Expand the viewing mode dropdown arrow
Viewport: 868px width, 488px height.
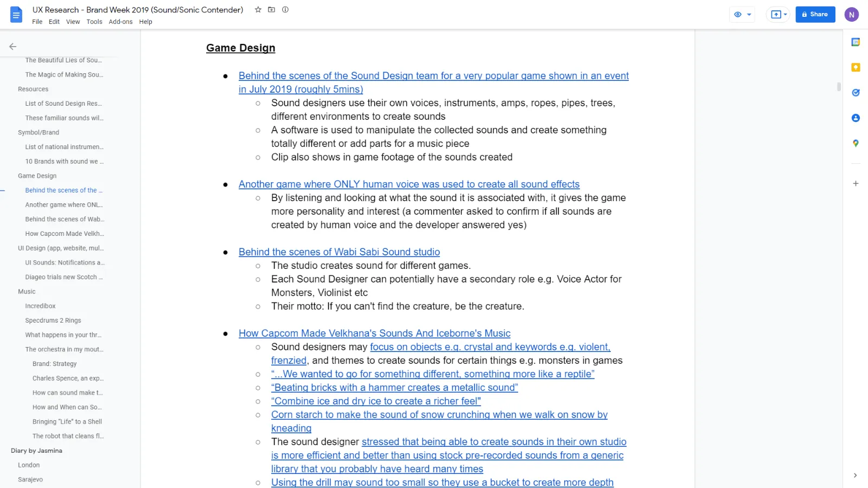(x=749, y=15)
